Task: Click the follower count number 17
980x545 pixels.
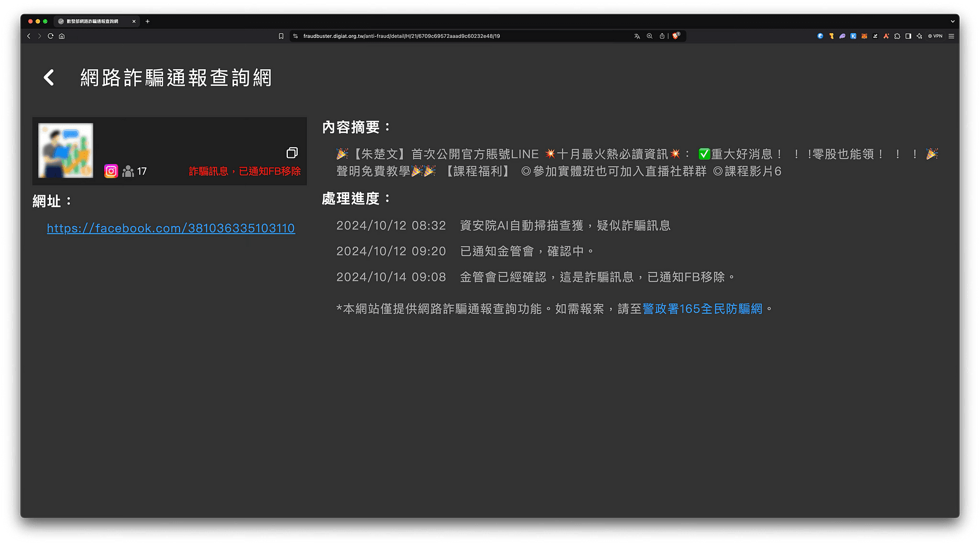Action: 142,171
